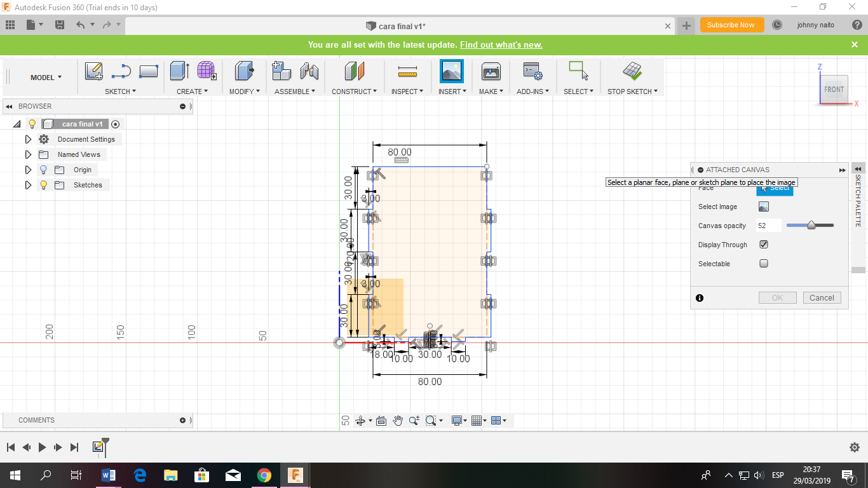868x488 pixels.
Task: Select the Zoom magnifier tool
Action: point(414,421)
